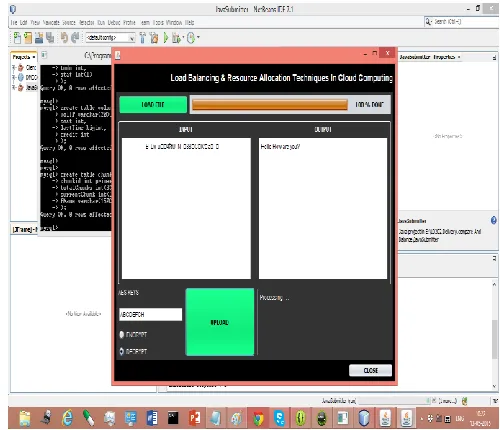Open the Help menu
The height and width of the screenshot is (430, 500).
tap(189, 22)
